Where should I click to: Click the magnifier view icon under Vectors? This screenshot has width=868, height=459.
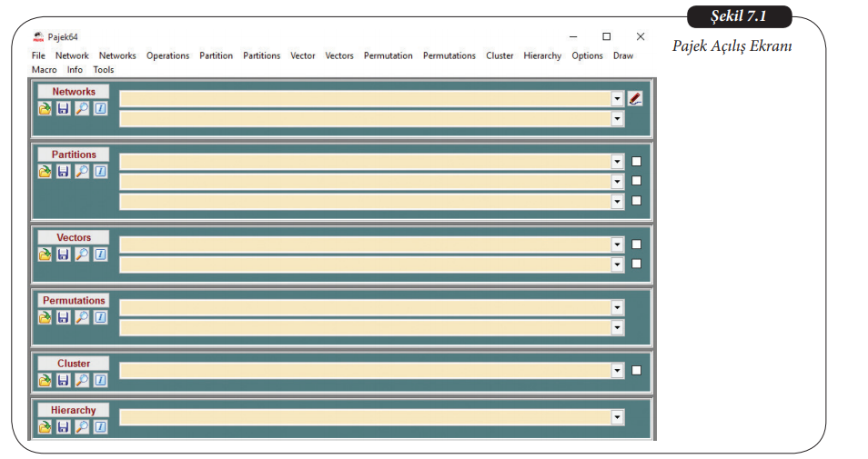pos(82,254)
